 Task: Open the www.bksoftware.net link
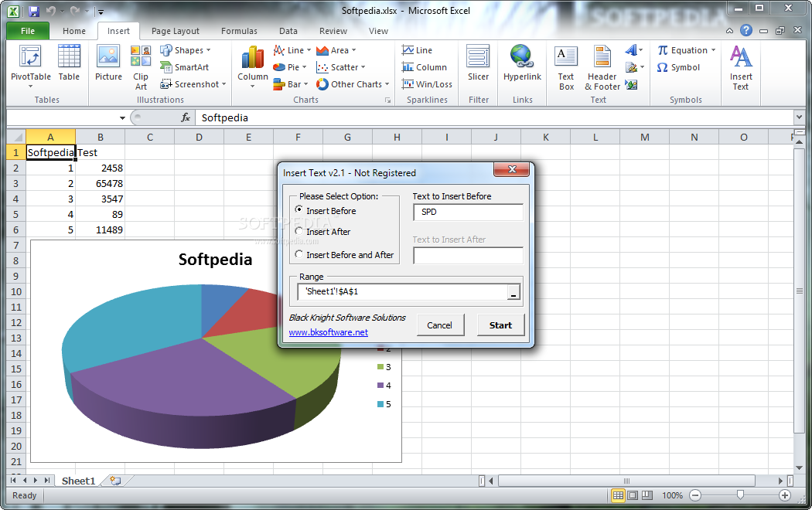(x=329, y=332)
